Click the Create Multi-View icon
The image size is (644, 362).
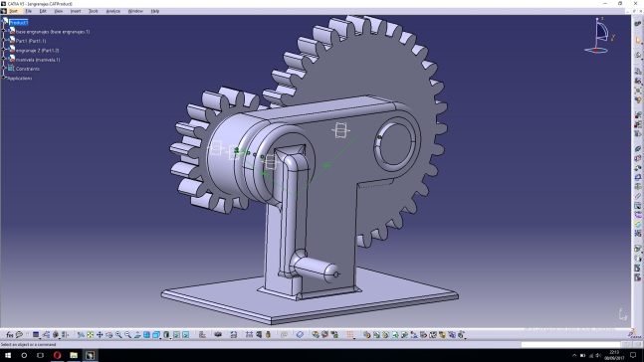(x=146, y=335)
